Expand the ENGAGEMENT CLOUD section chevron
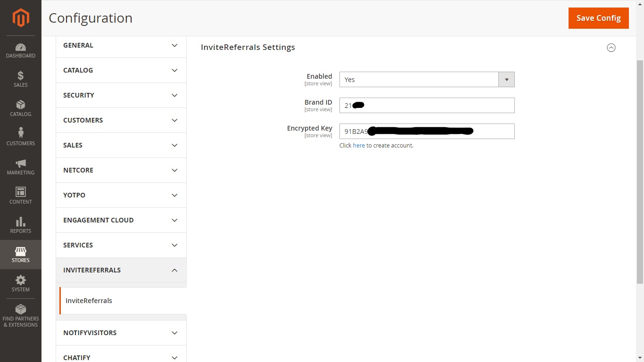Viewport: 644px width, 362px height. click(174, 220)
